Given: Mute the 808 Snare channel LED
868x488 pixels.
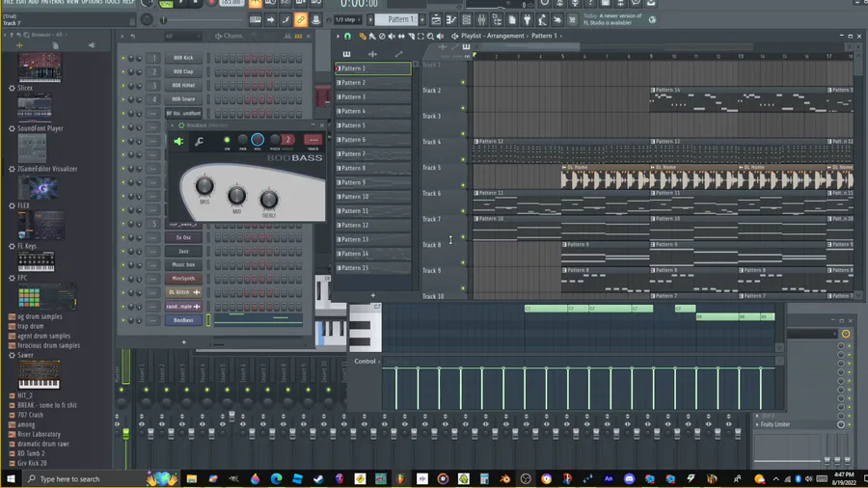Looking at the screenshot, I should [x=123, y=99].
